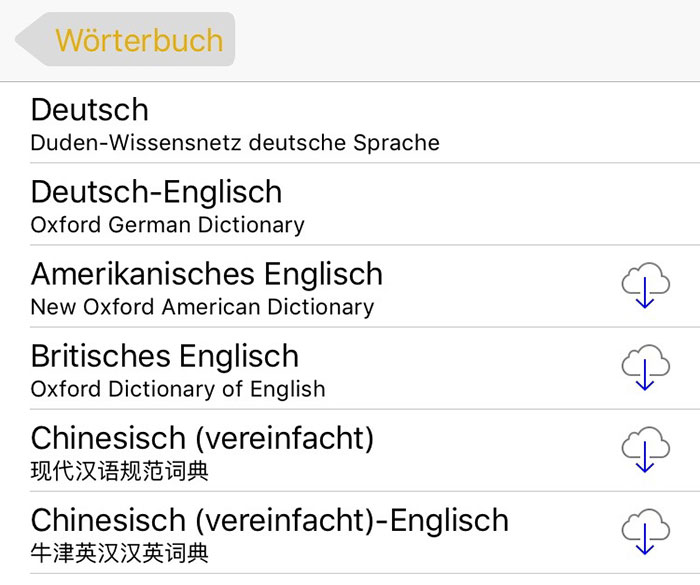Click the 现代汉语规范词典 subtitle

pos(120,472)
